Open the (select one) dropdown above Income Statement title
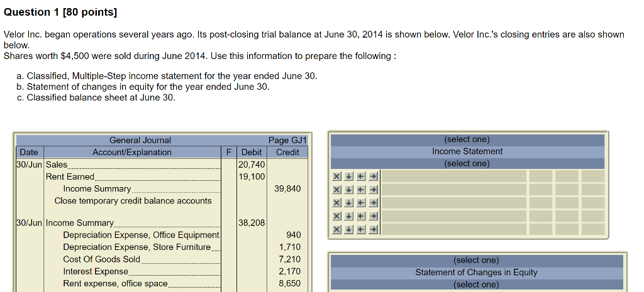The width and height of the screenshot is (644, 292). (467, 139)
